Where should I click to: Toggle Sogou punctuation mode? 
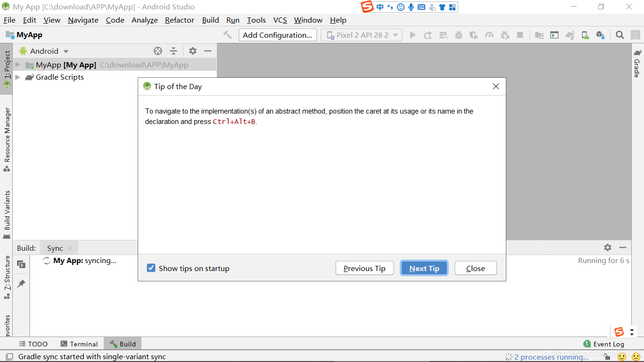click(x=390, y=7)
